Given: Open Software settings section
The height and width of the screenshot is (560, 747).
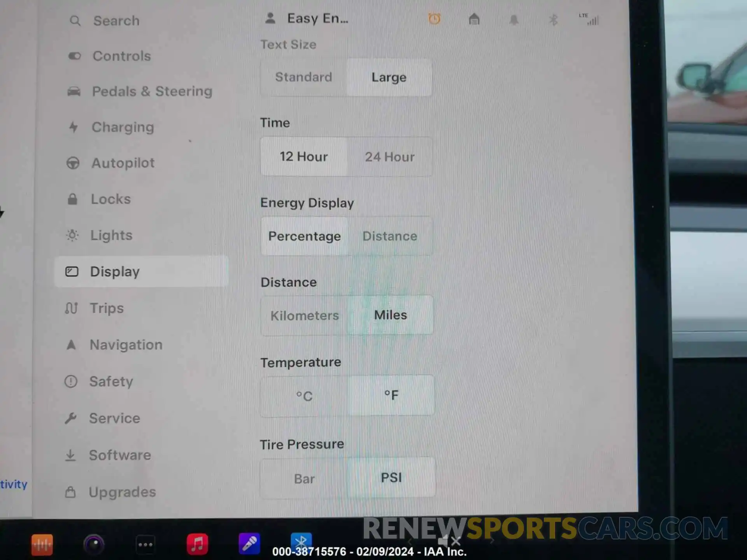Looking at the screenshot, I should (x=119, y=455).
